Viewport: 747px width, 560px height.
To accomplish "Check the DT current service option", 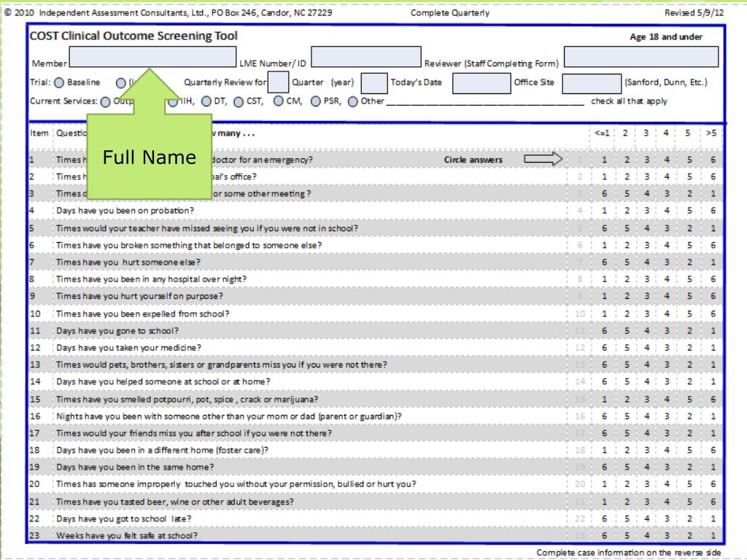I will 206,101.
